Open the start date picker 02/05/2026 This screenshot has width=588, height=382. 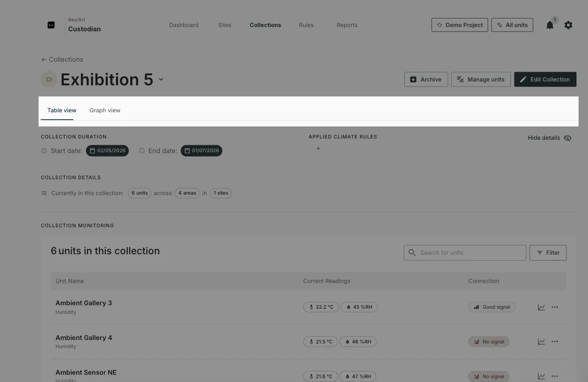click(107, 151)
